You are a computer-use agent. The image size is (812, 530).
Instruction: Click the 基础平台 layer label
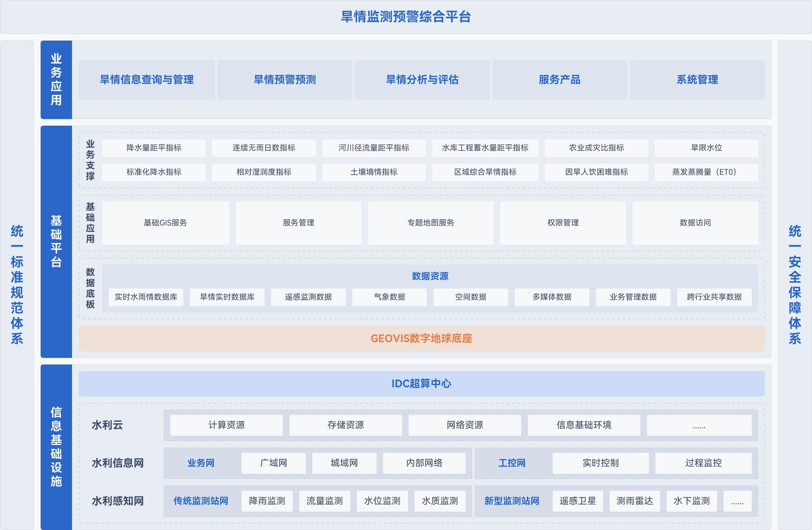pos(56,241)
